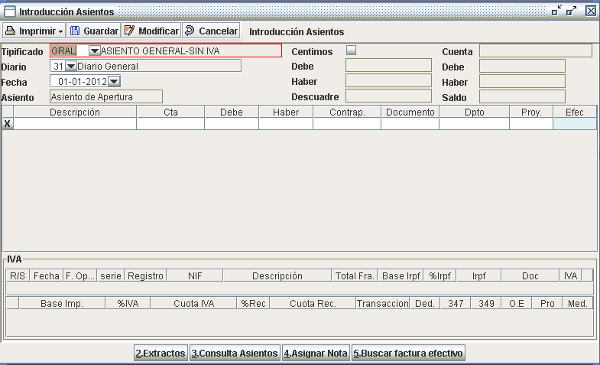Click the 347 column header
The image size is (600, 365).
pos(456,303)
